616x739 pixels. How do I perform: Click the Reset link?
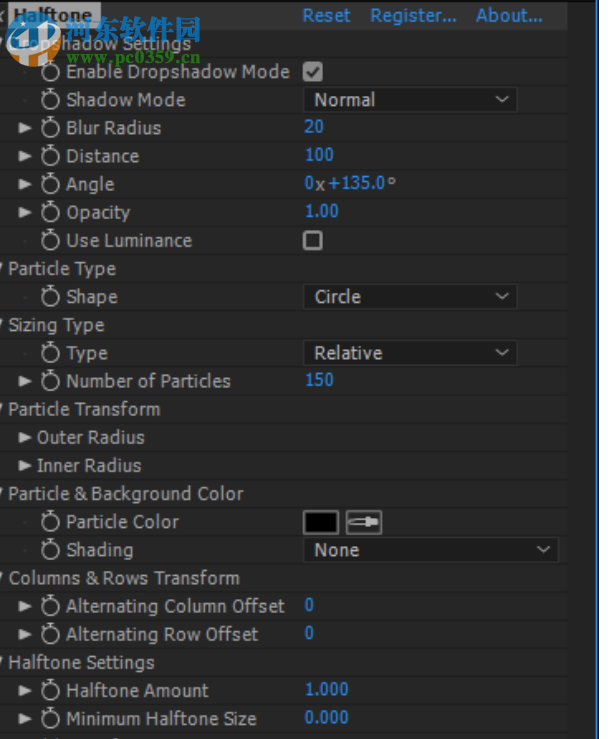point(326,16)
